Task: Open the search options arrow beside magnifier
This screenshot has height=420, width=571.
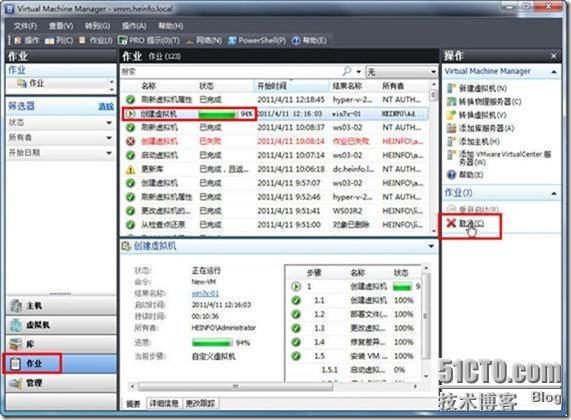Action: pyautogui.click(x=359, y=72)
